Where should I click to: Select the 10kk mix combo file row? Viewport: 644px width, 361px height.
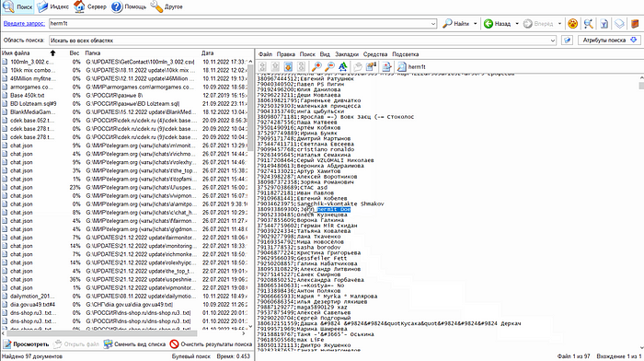[123, 70]
